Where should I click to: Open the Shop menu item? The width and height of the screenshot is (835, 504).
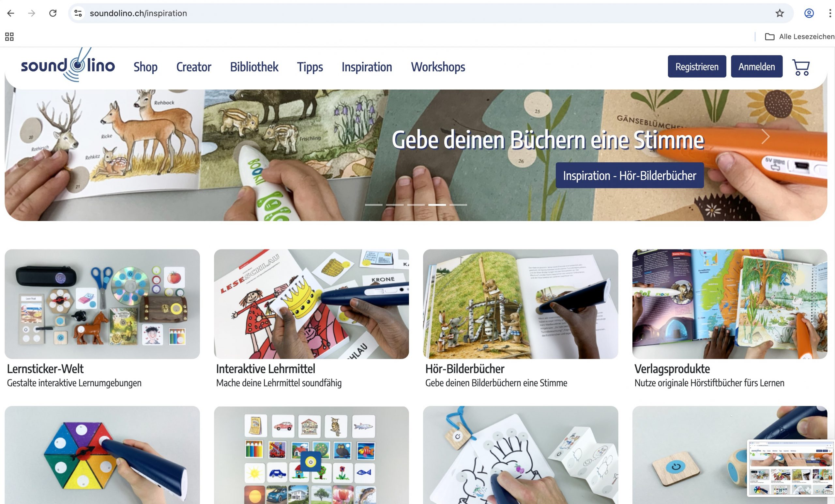[145, 67]
